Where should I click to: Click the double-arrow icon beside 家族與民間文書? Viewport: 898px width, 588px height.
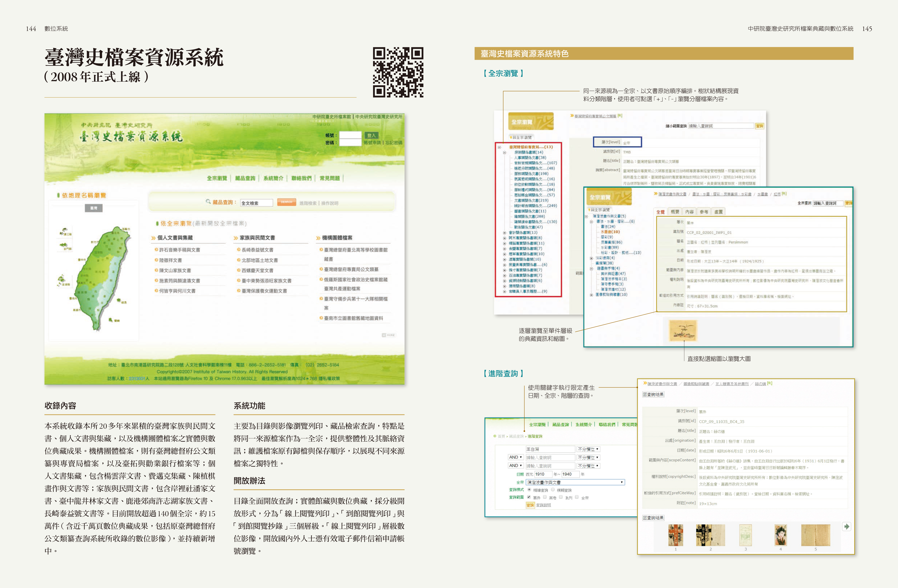[235, 238]
